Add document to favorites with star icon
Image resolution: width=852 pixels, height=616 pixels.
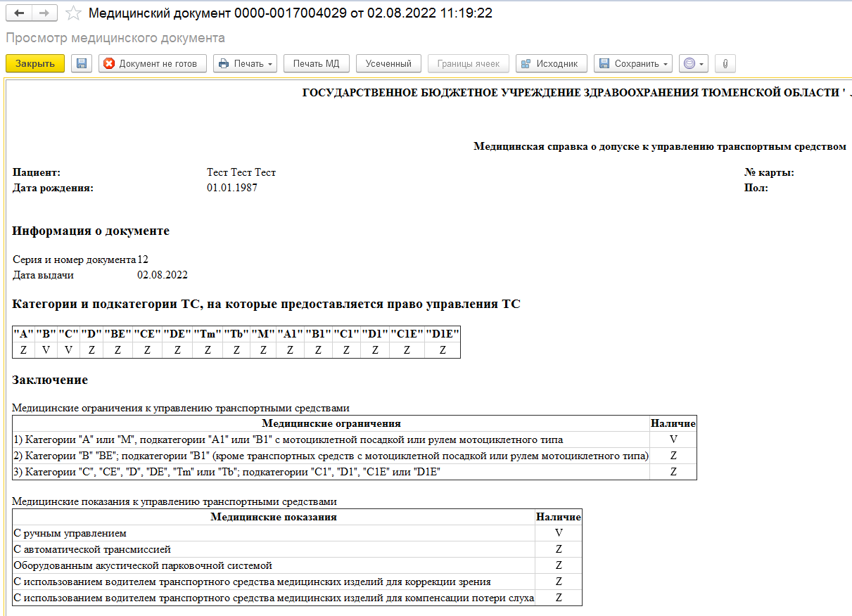tap(72, 13)
